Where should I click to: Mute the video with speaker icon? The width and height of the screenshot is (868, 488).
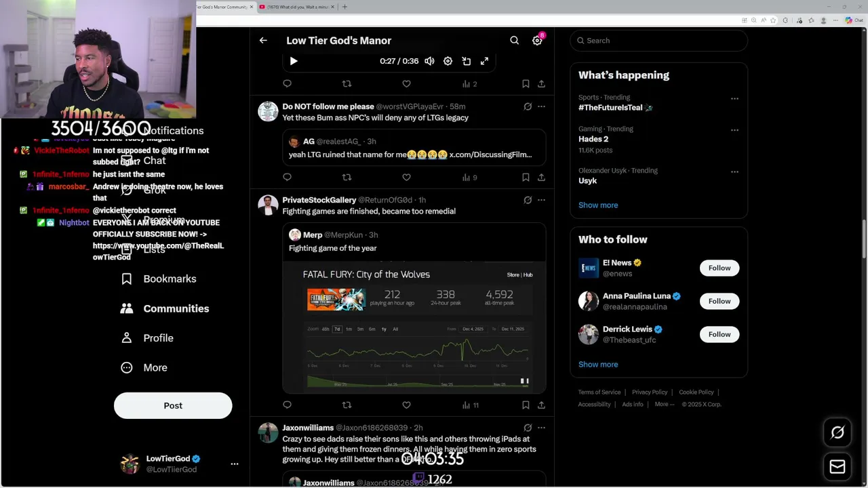coord(429,61)
